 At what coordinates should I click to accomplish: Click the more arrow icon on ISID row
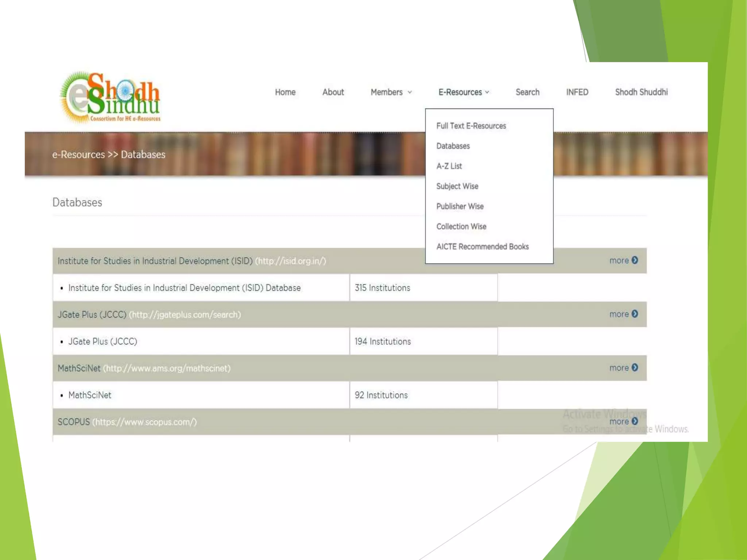(635, 260)
